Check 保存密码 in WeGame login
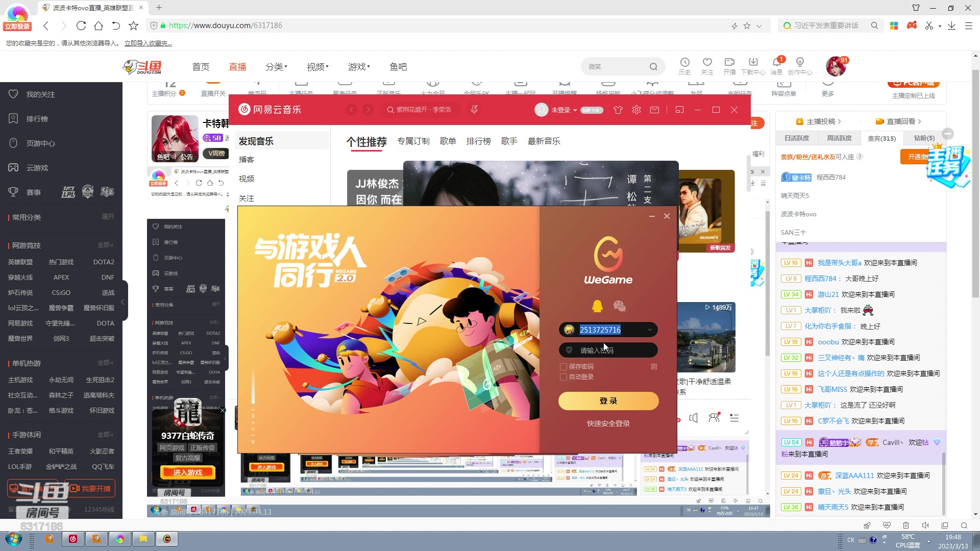Viewport: 980px width, 551px height. (563, 367)
